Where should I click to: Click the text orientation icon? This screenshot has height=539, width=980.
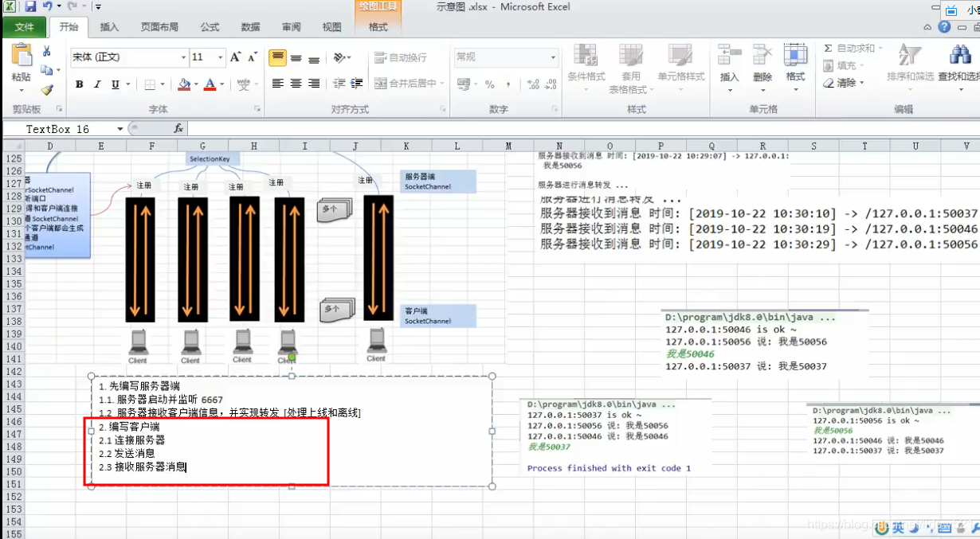point(340,57)
